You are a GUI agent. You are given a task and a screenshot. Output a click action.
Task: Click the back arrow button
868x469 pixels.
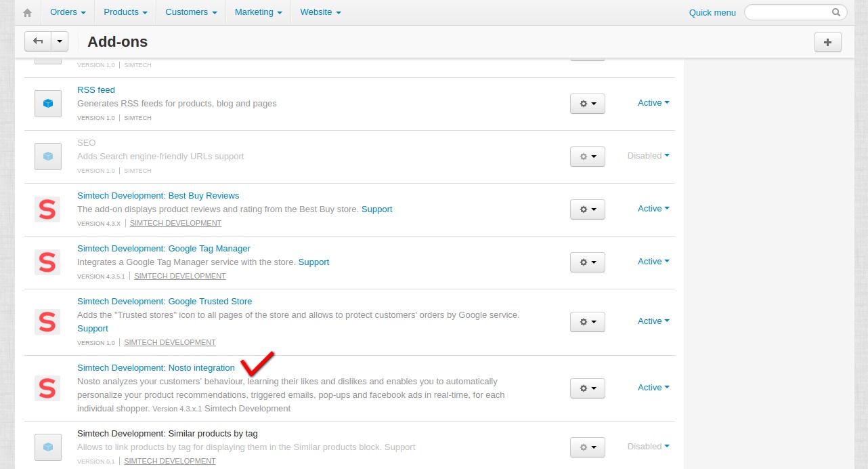coord(38,41)
